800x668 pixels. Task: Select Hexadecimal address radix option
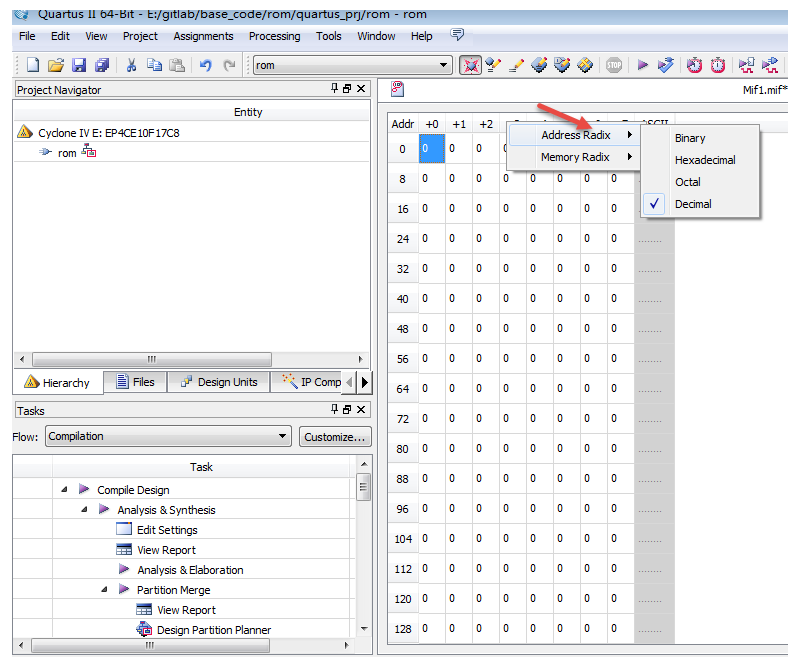click(700, 160)
